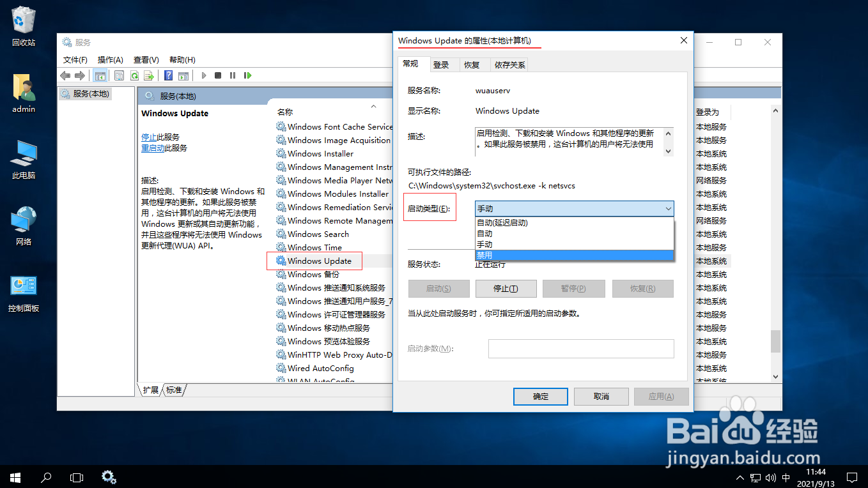Click the 中 input method tray indicator
The width and height of the screenshot is (868, 488).
tap(786, 477)
